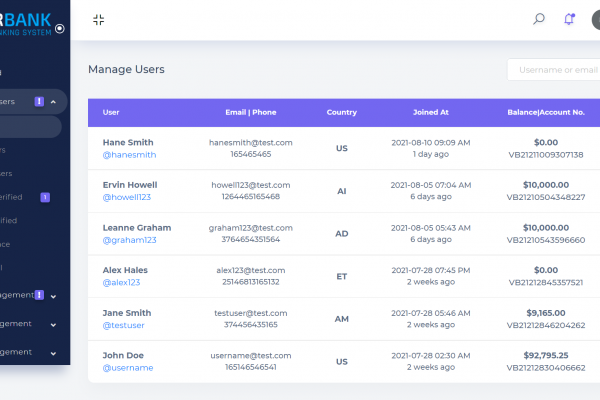Click account number VB21212846204262
The image size is (600, 400).
(546, 325)
